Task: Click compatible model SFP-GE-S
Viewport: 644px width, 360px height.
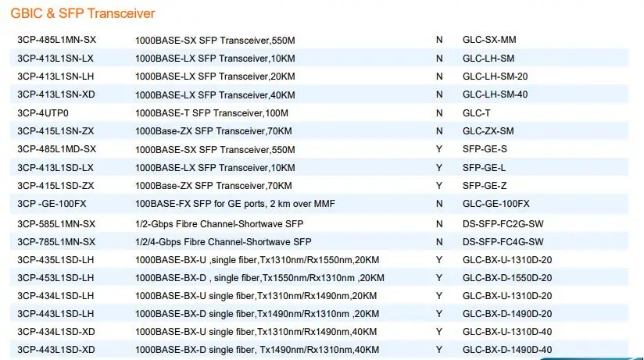Action: point(485,149)
